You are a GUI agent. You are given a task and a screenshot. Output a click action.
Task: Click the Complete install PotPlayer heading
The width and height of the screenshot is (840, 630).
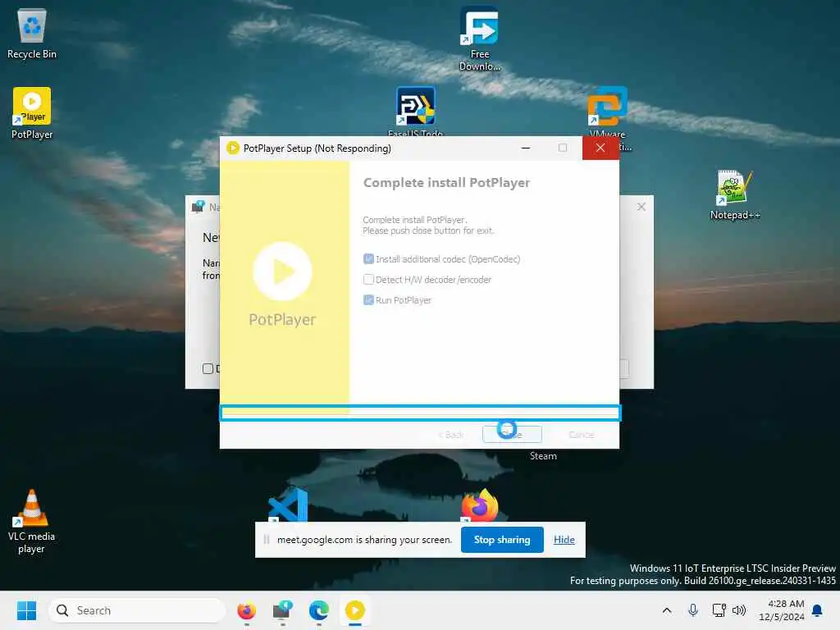coord(446,183)
